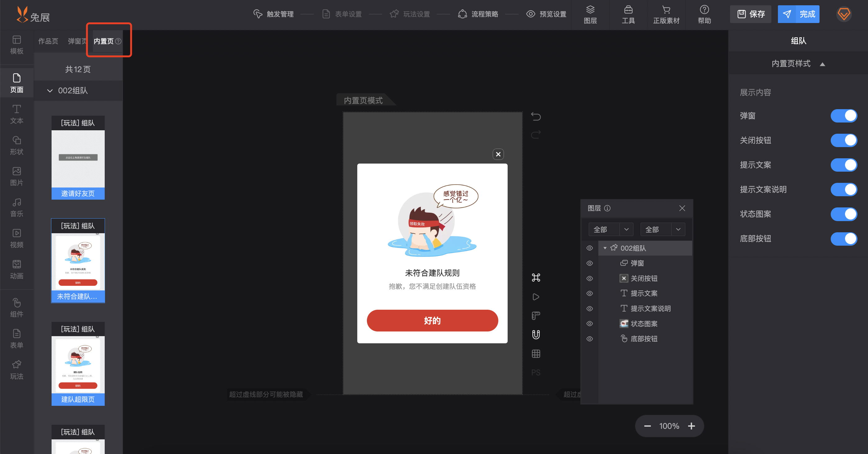Go to 表单设置 step
The height and width of the screenshot is (454, 868).
[x=342, y=14]
